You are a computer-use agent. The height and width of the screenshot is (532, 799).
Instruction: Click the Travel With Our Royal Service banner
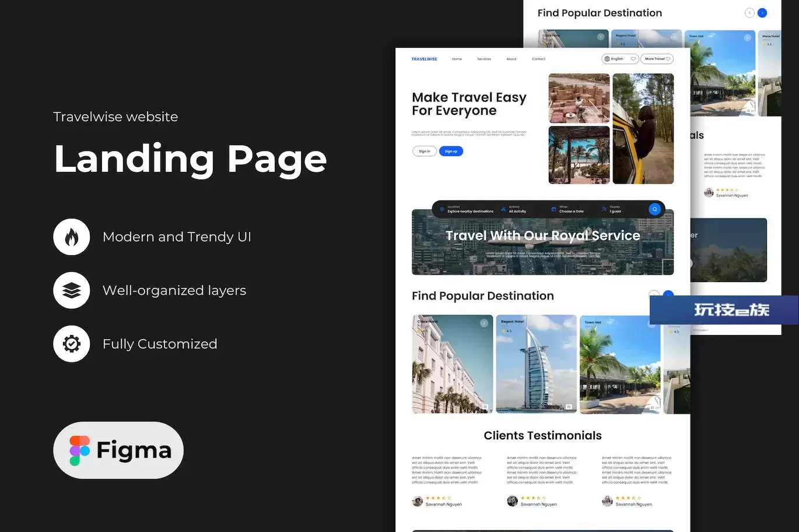coord(543,242)
